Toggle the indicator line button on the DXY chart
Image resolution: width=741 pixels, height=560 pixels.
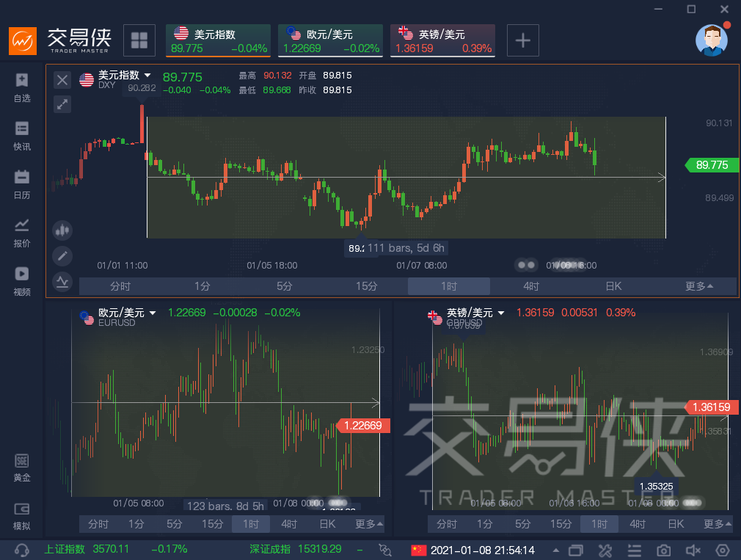tap(62, 281)
